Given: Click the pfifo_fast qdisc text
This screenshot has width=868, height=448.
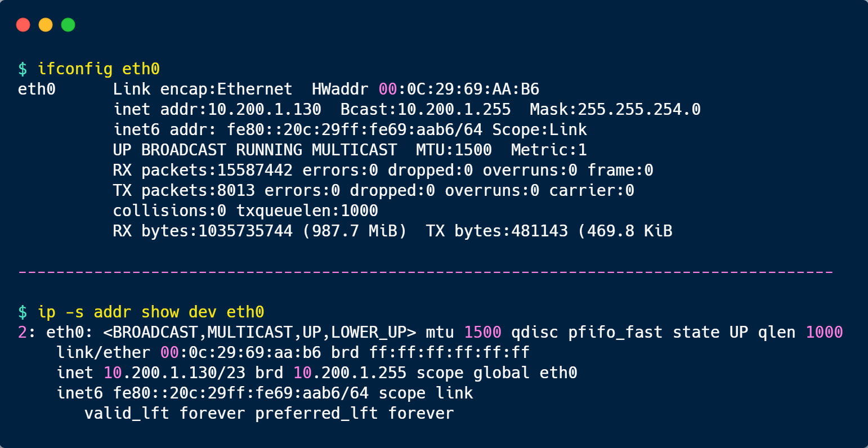Looking at the screenshot, I should pos(615,332).
